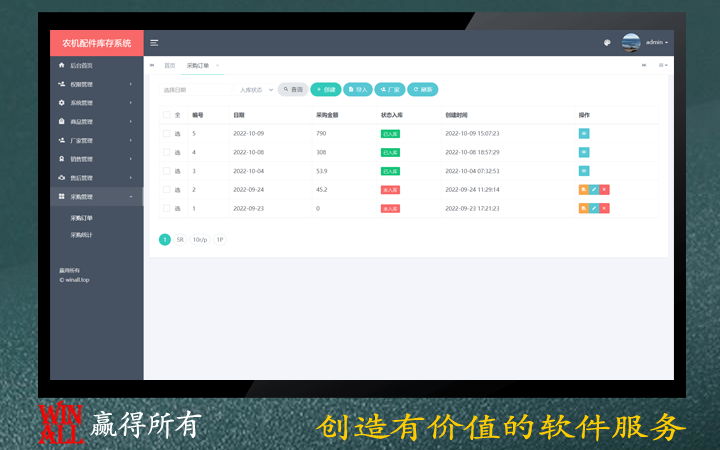Click the orange stock-in icon for order 1
The image size is (720, 450).
[584, 208]
